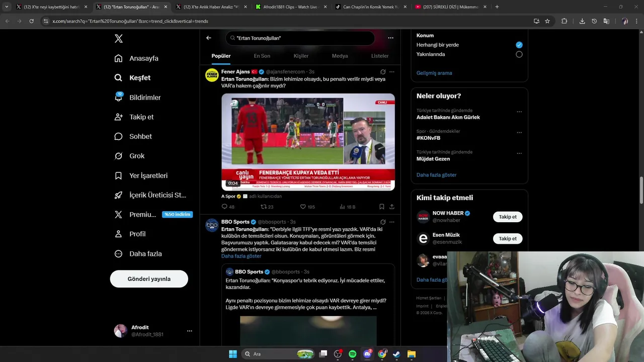This screenshot has height=362, width=644.
Task: Bookmark this page with the star
Action: pos(547,21)
